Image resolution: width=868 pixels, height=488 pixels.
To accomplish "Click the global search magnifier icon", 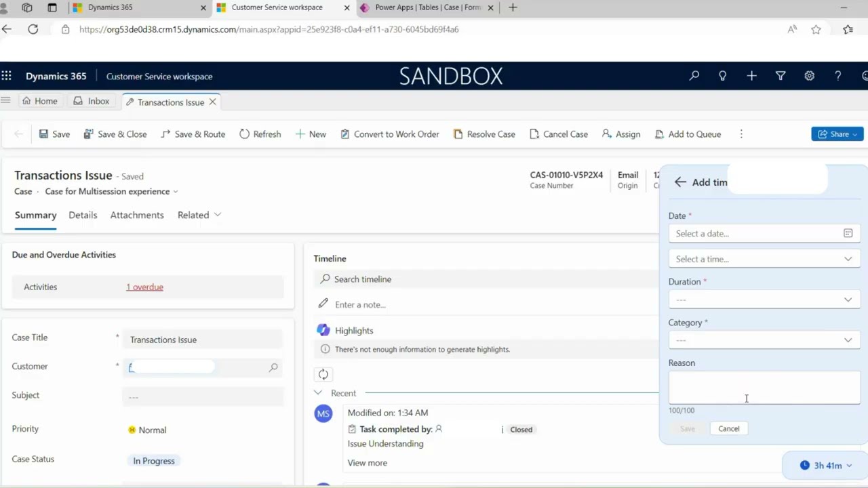I will [x=694, y=76].
